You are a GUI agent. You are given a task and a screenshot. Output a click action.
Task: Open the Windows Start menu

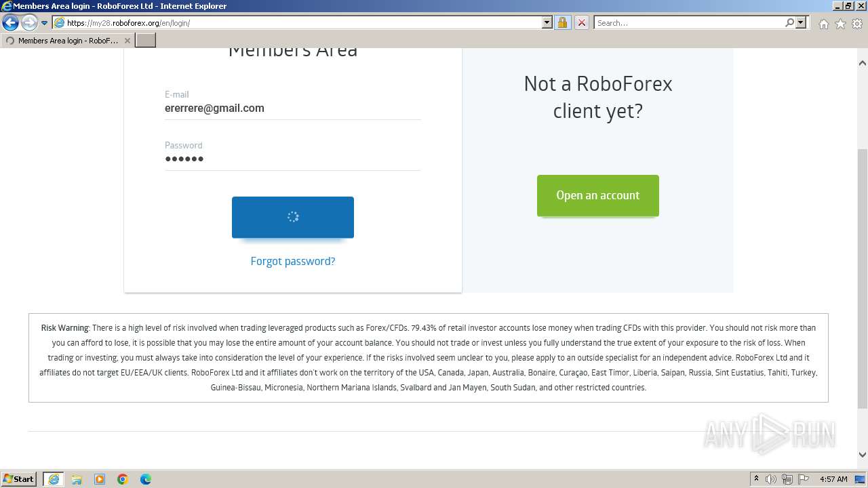point(19,479)
